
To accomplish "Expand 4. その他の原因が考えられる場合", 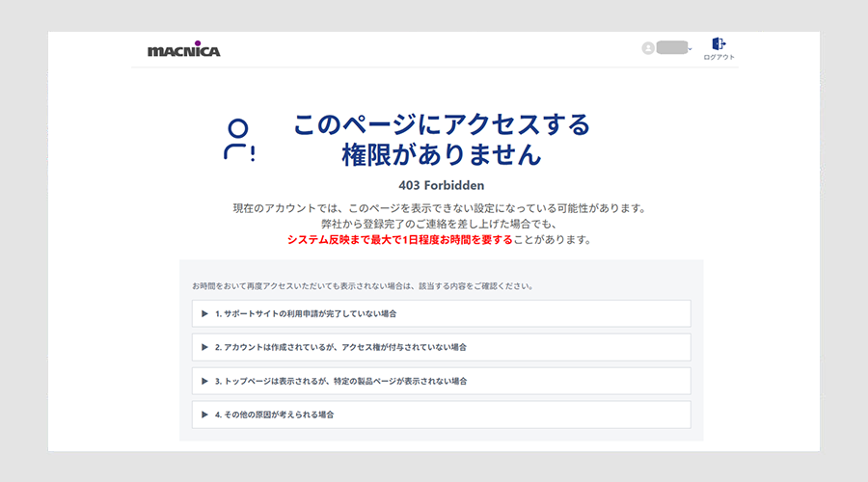I will click(x=441, y=415).
